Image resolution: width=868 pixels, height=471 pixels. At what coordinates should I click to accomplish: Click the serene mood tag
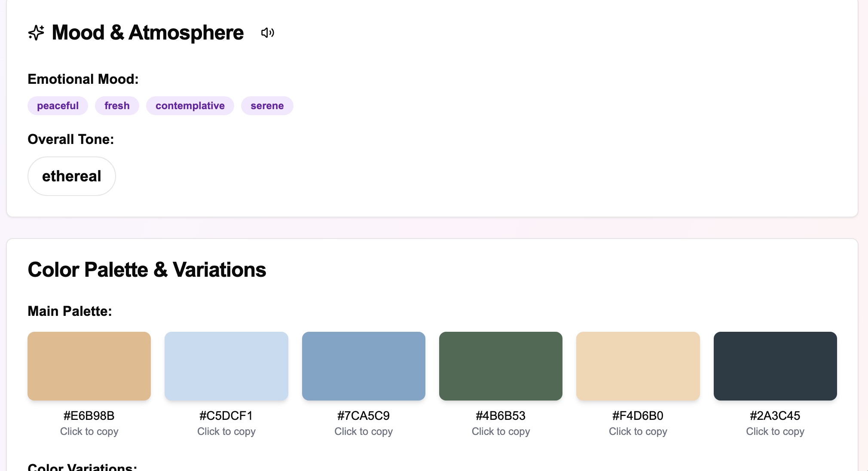[x=267, y=106]
